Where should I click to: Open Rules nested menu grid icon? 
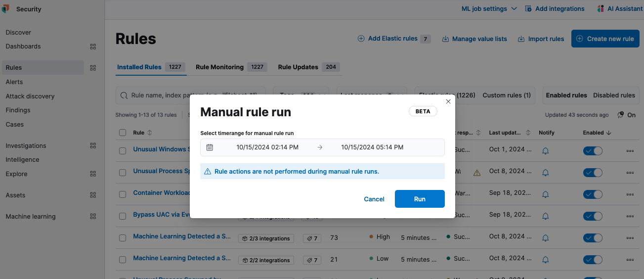point(93,68)
